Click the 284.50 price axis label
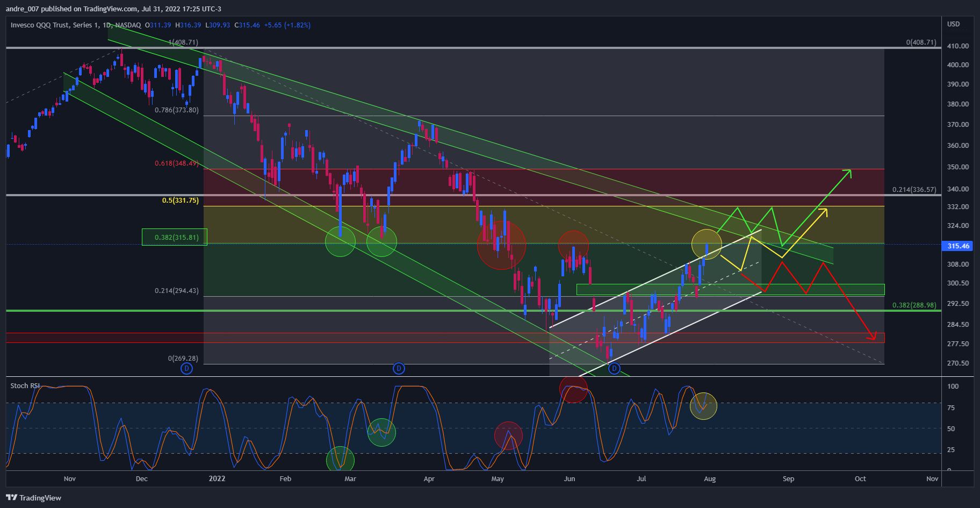This screenshot has width=980, height=508. [958, 325]
